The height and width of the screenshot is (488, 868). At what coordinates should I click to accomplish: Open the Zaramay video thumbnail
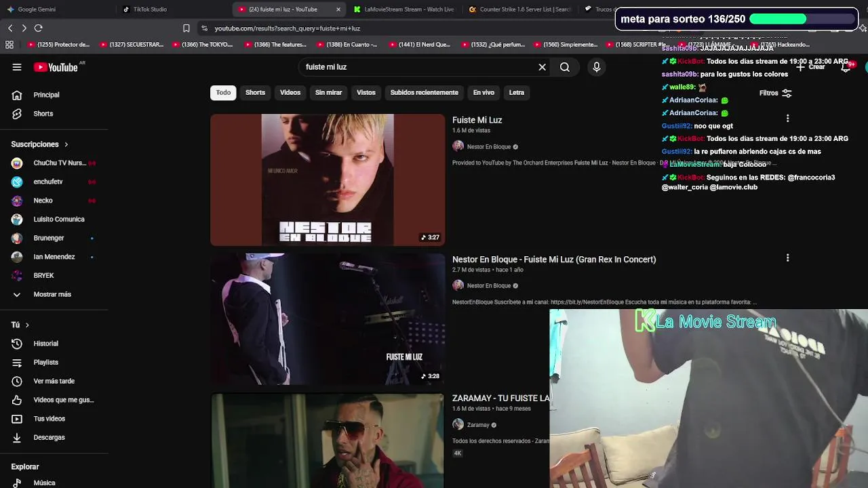click(x=328, y=441)
